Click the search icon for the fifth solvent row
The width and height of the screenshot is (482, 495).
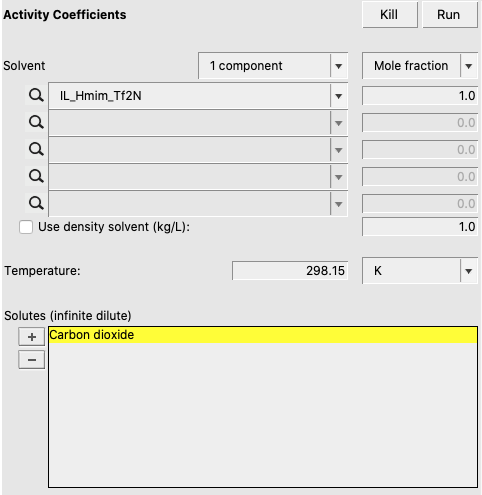pyautogui.click(x=36, y=203)
